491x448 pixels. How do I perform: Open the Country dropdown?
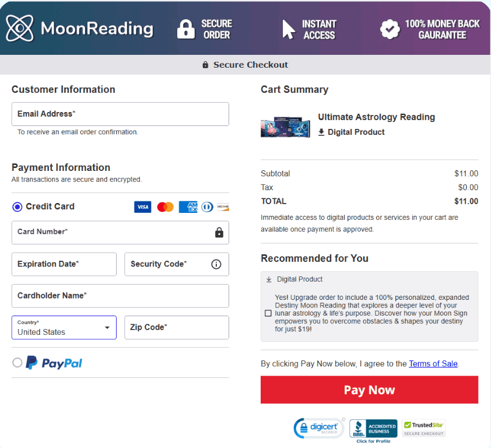[x=107, y=327]
